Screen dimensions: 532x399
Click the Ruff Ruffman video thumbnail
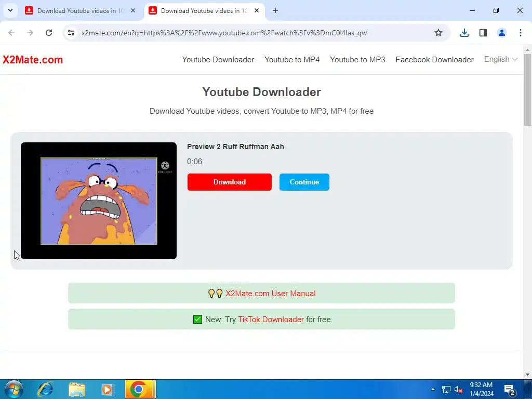pos(99,201)
